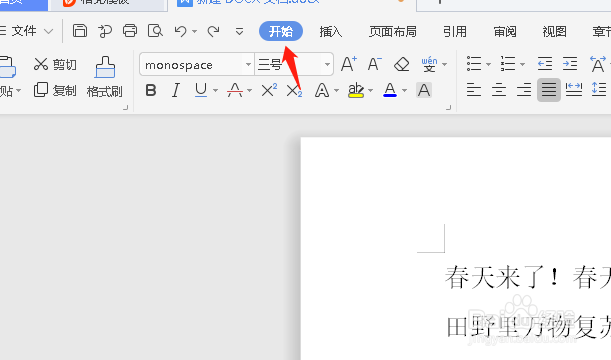This screenshot has width=611, height=360.
Task: Click the Distributed alignment icon
Action: (x=574, y=90)
